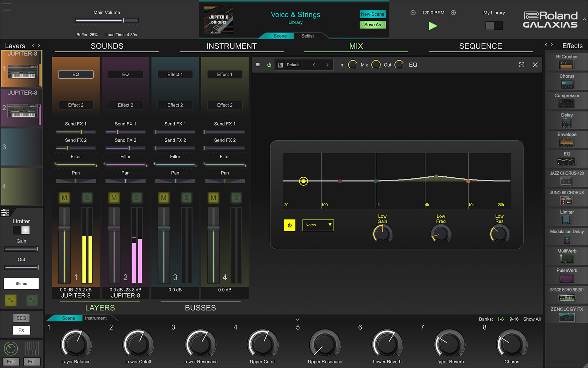Step Layers panel left arrow

coord(33,45)
